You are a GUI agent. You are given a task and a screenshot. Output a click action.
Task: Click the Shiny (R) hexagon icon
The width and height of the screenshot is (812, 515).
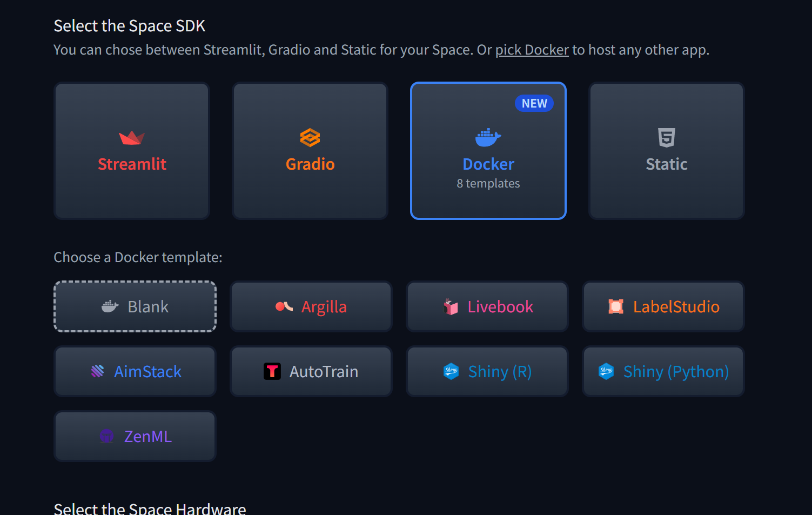click(x=451, y=371)
